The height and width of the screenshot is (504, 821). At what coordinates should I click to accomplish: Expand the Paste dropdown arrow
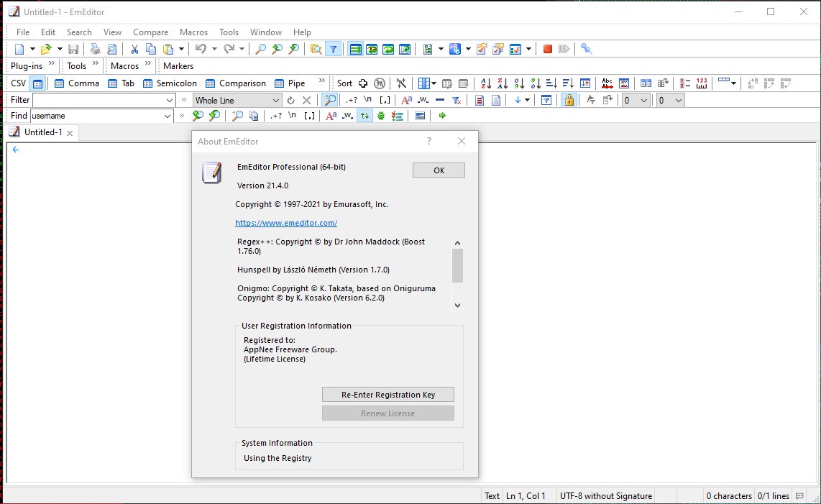tap(182, 49)
